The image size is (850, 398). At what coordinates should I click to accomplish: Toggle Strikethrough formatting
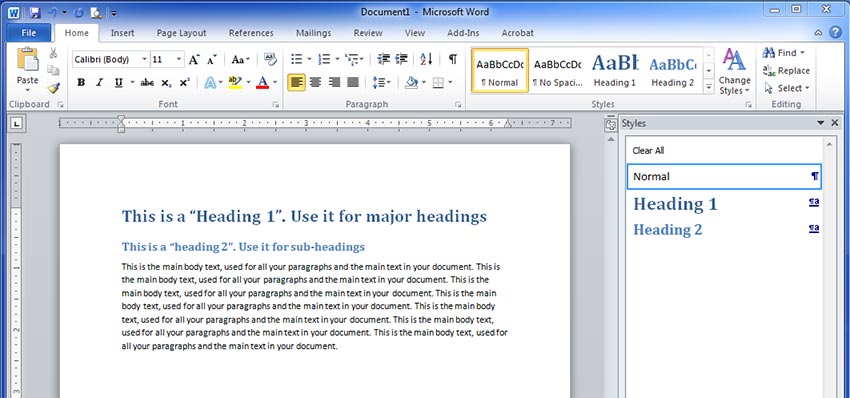tap(147, 82)
